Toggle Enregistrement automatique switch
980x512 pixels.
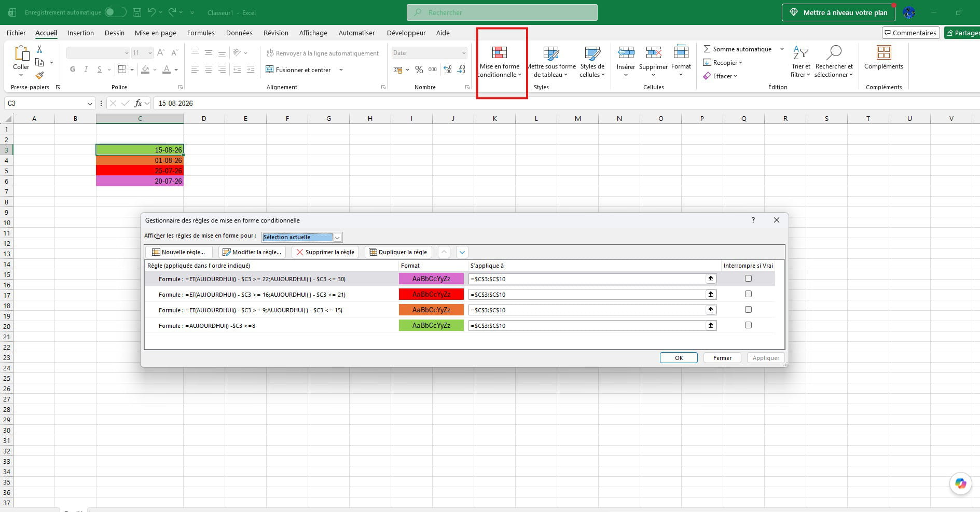[115, 12]
